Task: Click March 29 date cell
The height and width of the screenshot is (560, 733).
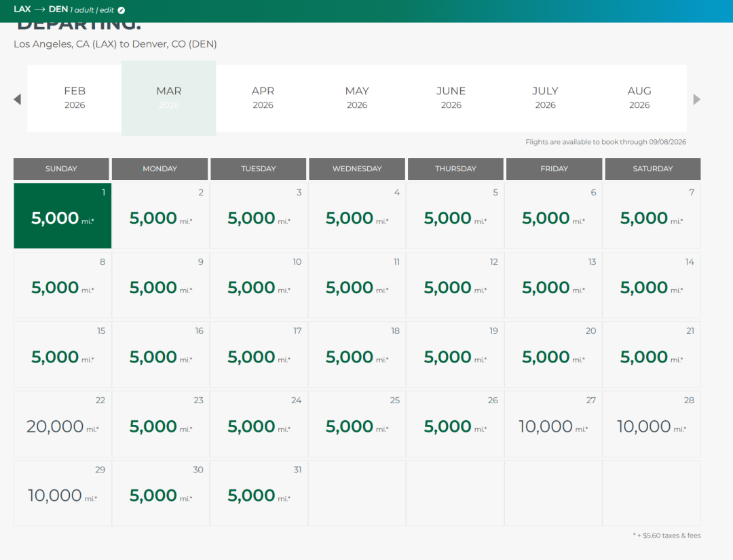Action: tap(62, 494)
